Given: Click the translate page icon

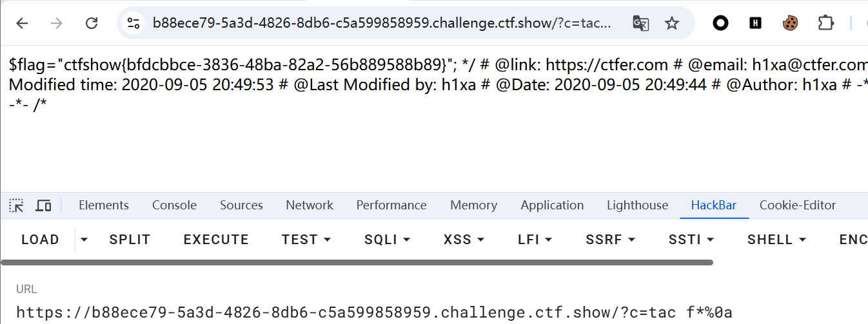Looking at the screenshot, I should pyautogui.click(x=640, y=24).
